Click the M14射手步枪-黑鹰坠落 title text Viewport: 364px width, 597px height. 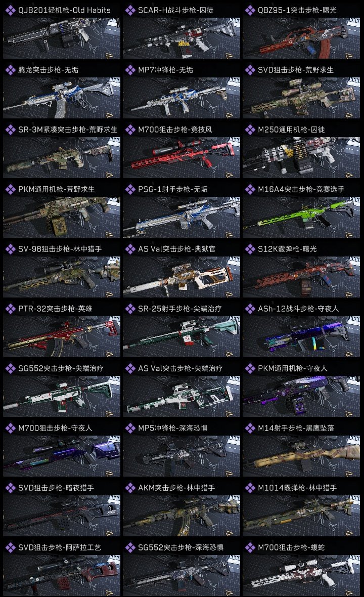tap(296, 429)
